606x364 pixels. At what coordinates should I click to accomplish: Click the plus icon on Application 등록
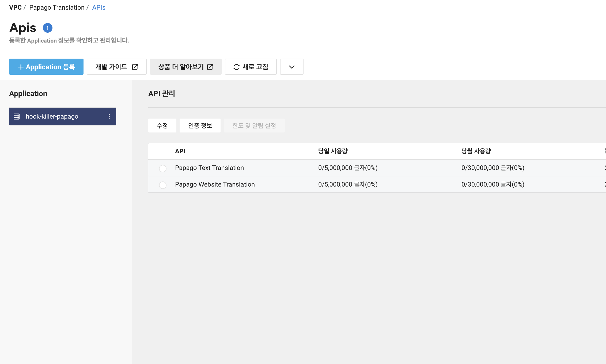click(x=21, y=67)
